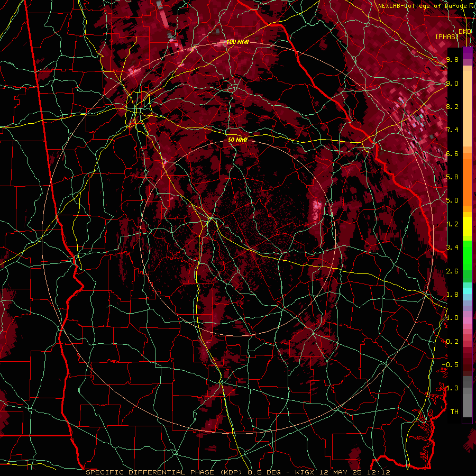The height and width of the screenshot is (476, 476).
Task: Click the orange segment of the color bar
Action: pyautogui.click(x=467, y=182)
